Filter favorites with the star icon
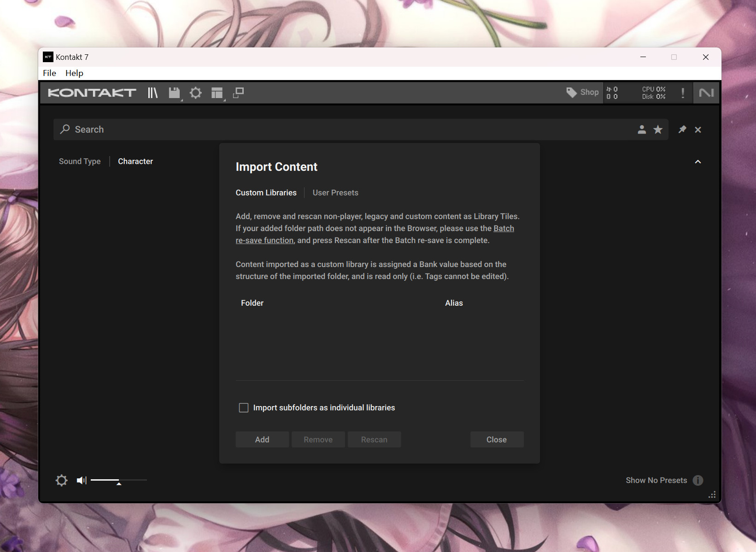 658,130
